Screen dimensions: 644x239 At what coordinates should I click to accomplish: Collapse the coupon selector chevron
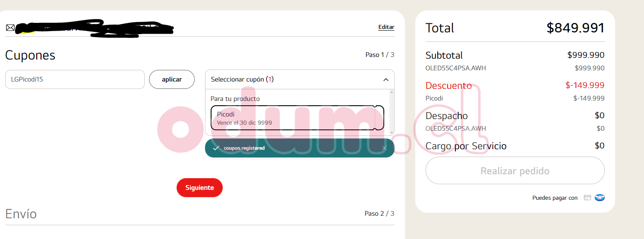[386, 79]
